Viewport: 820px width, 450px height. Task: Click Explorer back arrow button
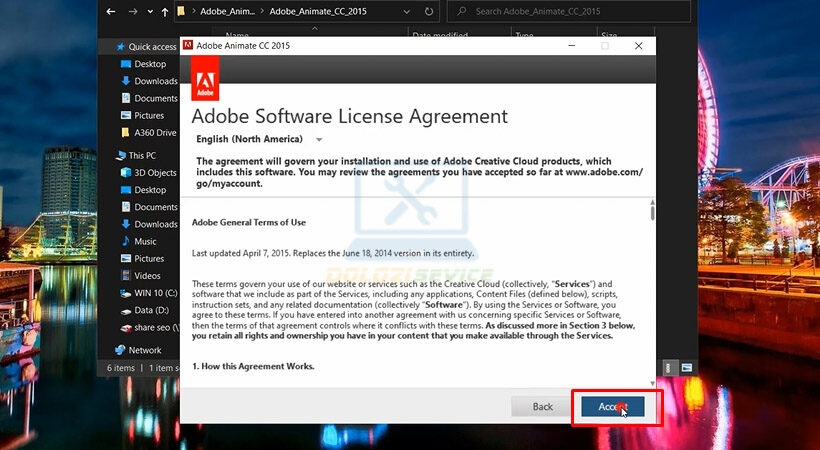pyautogui.click(x=111, y=12)
